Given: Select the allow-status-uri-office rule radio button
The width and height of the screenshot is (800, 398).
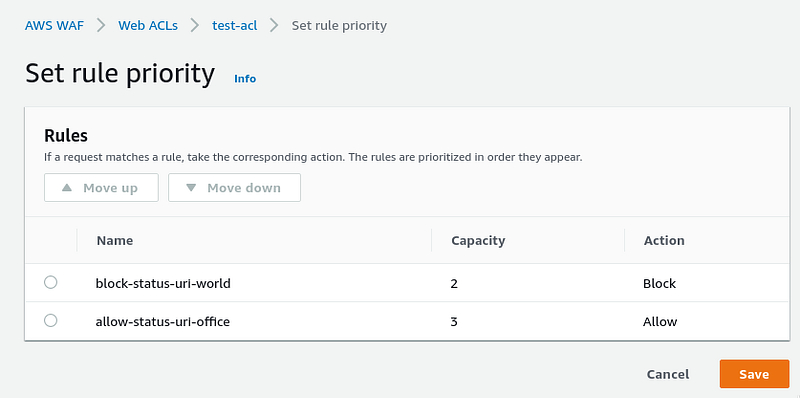Looking at the screenshot, I should click(x=51, y=320).
